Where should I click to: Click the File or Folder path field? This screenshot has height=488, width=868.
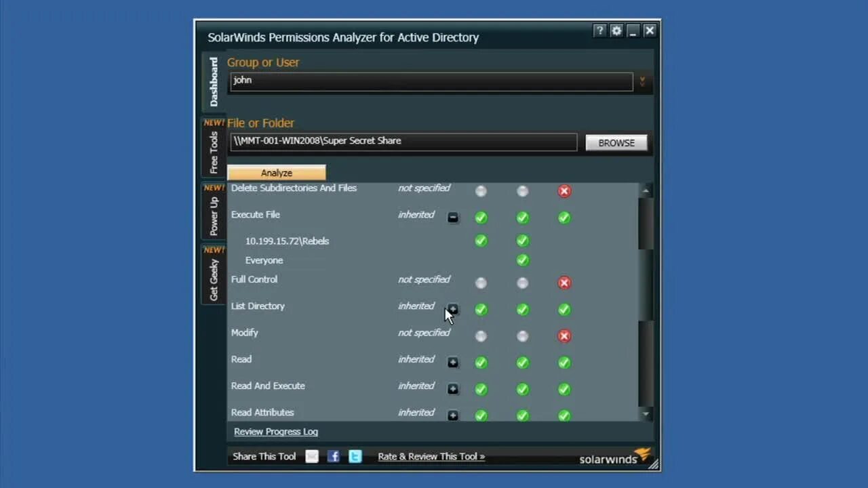(403, 141)
